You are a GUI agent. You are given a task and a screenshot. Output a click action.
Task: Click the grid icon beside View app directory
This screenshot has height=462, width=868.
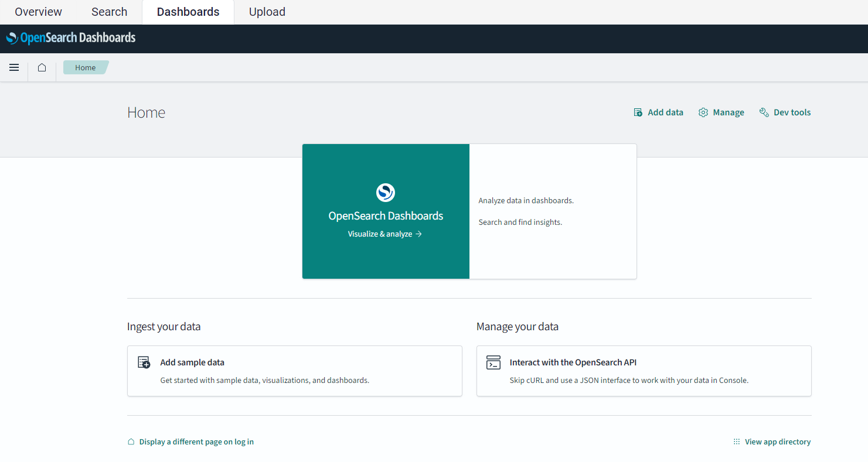(737, 442)
